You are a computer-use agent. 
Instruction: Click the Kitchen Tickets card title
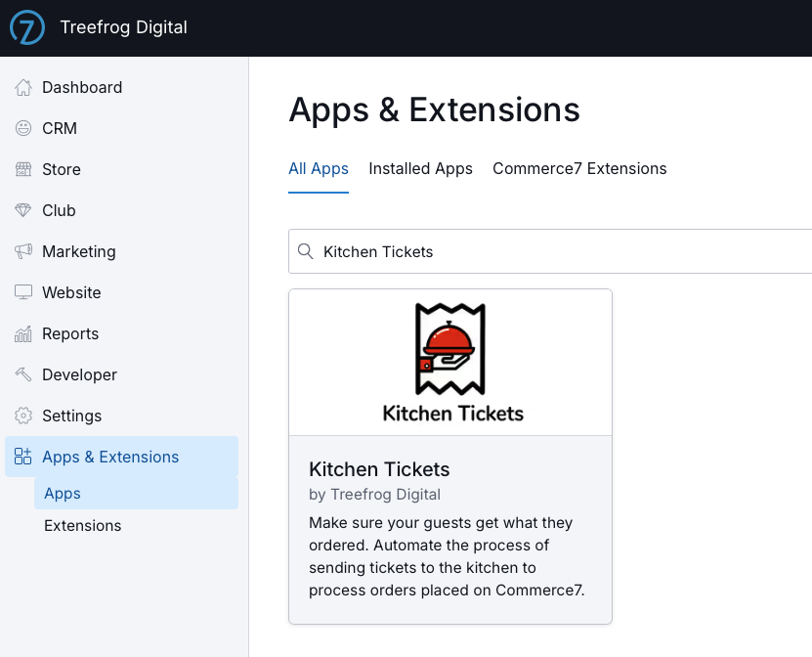coord(379,469)
